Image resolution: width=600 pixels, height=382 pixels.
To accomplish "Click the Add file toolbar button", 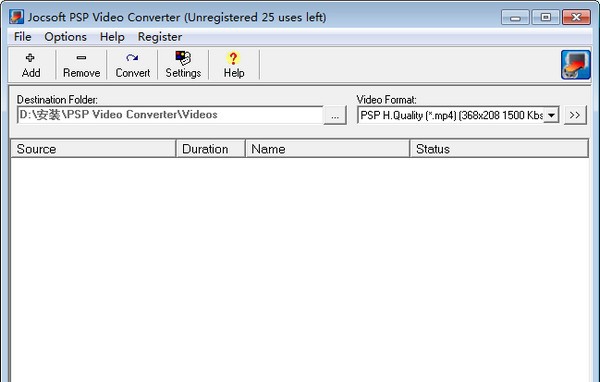I will tap(31, 65).
